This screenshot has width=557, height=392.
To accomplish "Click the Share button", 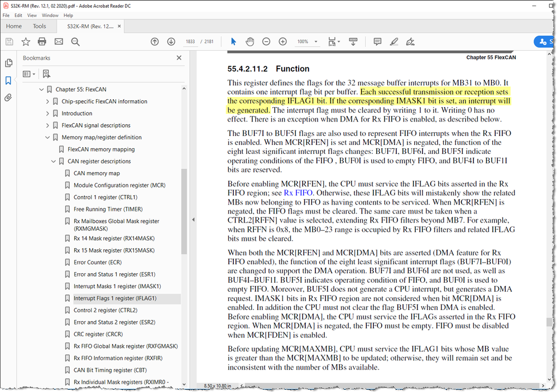I will point(545,41).
